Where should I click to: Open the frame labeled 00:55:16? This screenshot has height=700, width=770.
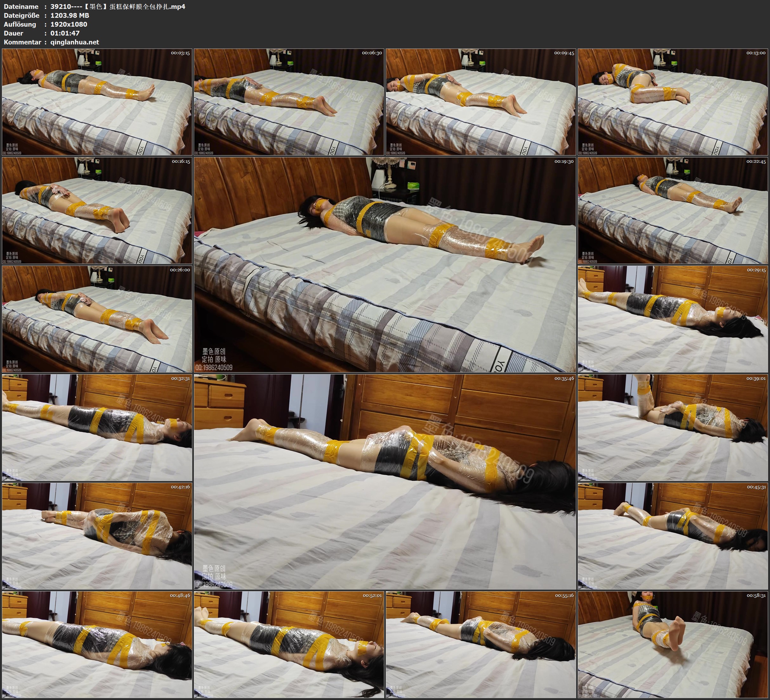click(481, 644)
